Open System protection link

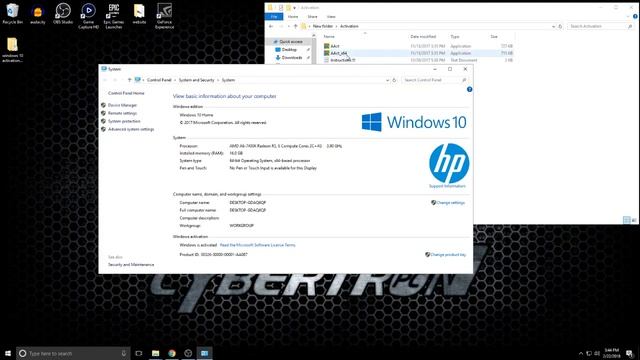tap(124, 121)
